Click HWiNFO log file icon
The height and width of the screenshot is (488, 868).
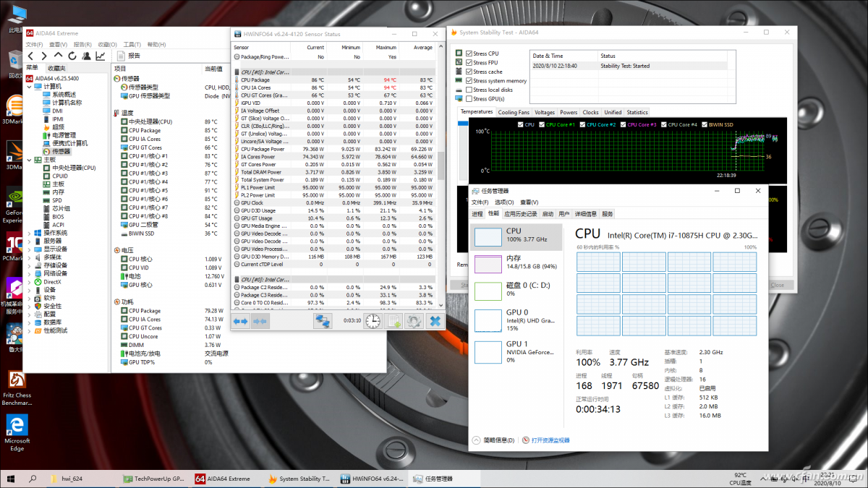coord(393,321)
